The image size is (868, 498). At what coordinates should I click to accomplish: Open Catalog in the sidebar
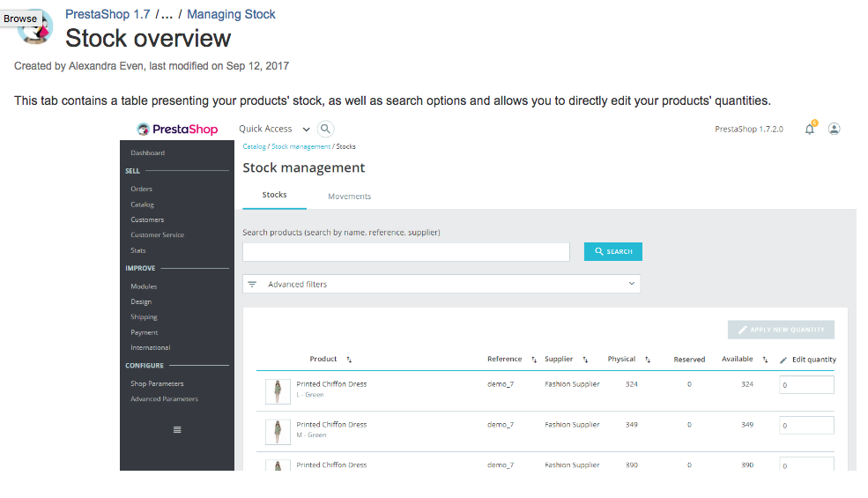tap(142, 204)
